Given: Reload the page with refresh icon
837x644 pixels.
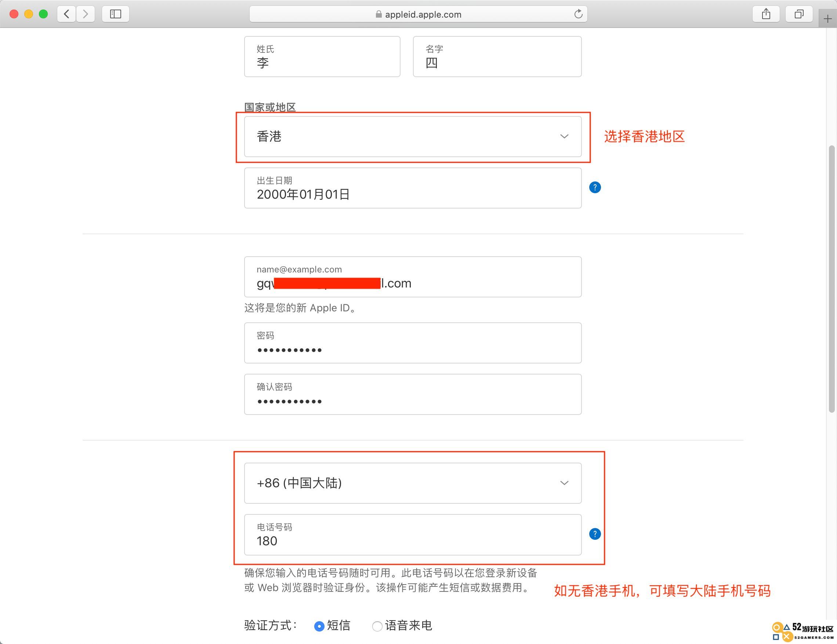Looking at the screenshot, I should tap(578, 14).
